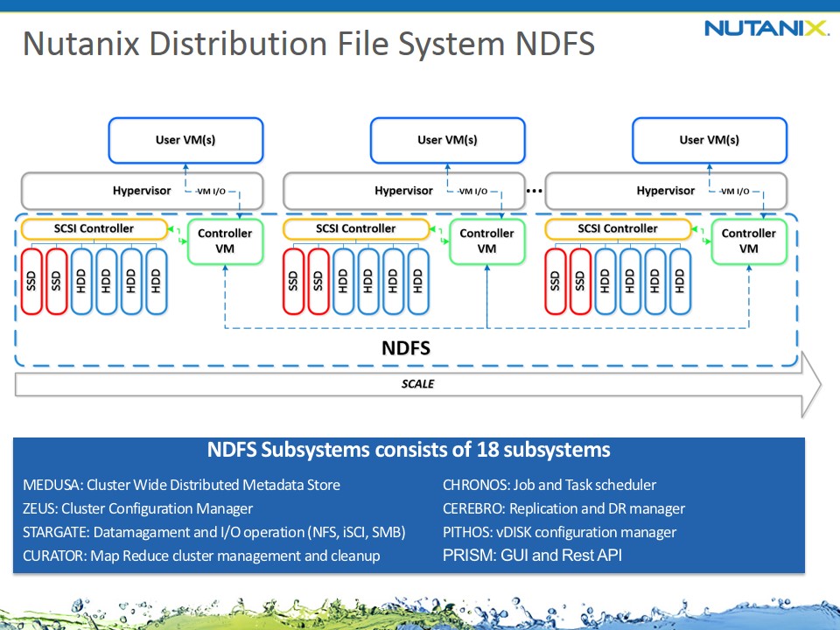This screenshot has height=630, width=840.
Task: Click the User VM(s) box of the middle node
Action: click(448, 140)
